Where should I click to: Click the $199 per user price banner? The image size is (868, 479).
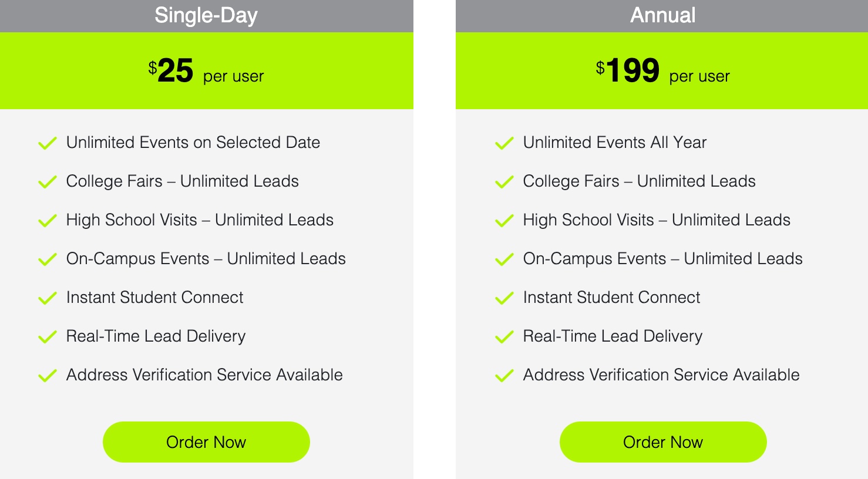click(x=662, y=70)
